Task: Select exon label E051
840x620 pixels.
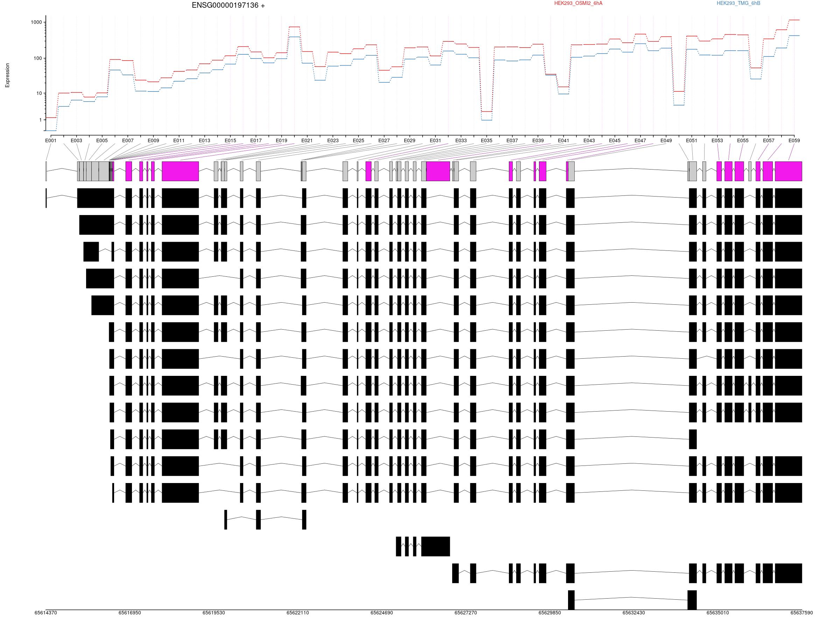Action: [x=692, y=141]
